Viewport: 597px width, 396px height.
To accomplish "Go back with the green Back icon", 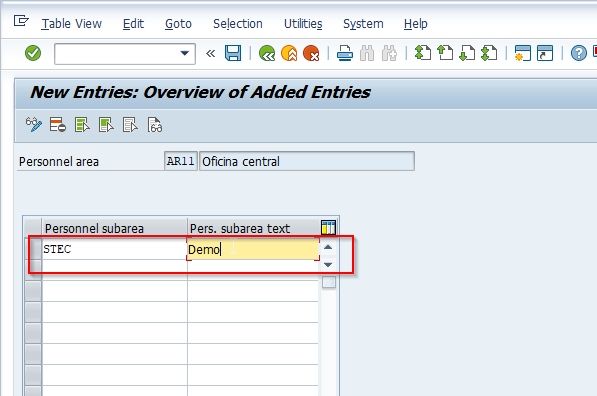I will 267,53.
